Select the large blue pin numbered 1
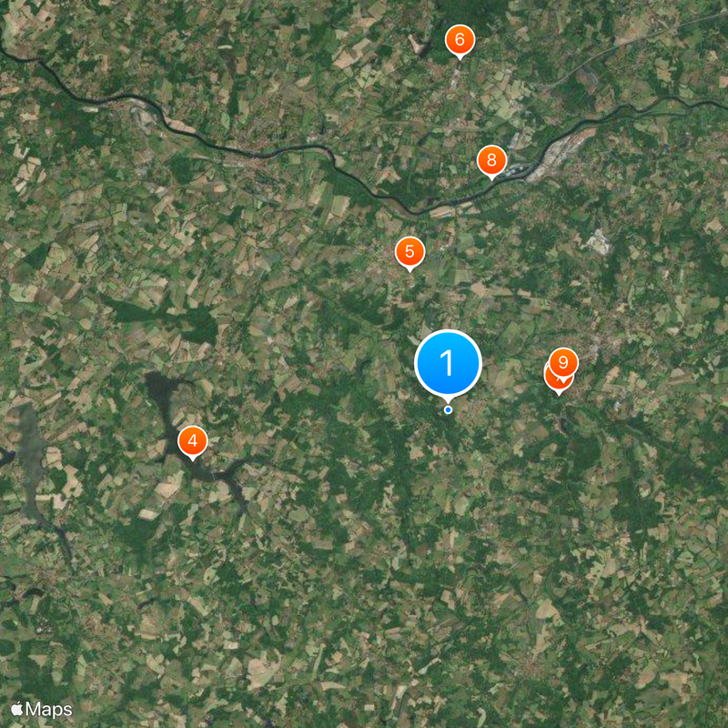Screen dimensions: 728x728 tap(448, 363)
